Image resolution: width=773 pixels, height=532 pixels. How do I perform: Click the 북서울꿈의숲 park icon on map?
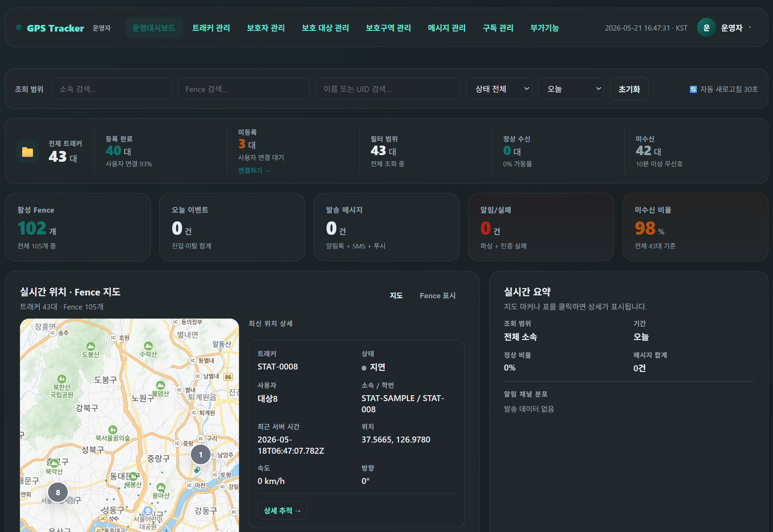[113, 430]
